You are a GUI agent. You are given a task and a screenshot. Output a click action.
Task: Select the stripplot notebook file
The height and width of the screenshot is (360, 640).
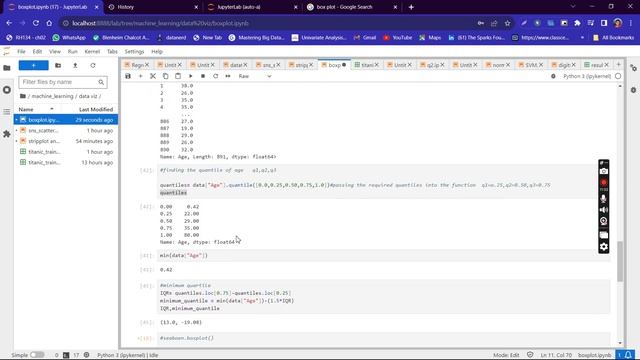pyautogui.click(x=66, y=141)
